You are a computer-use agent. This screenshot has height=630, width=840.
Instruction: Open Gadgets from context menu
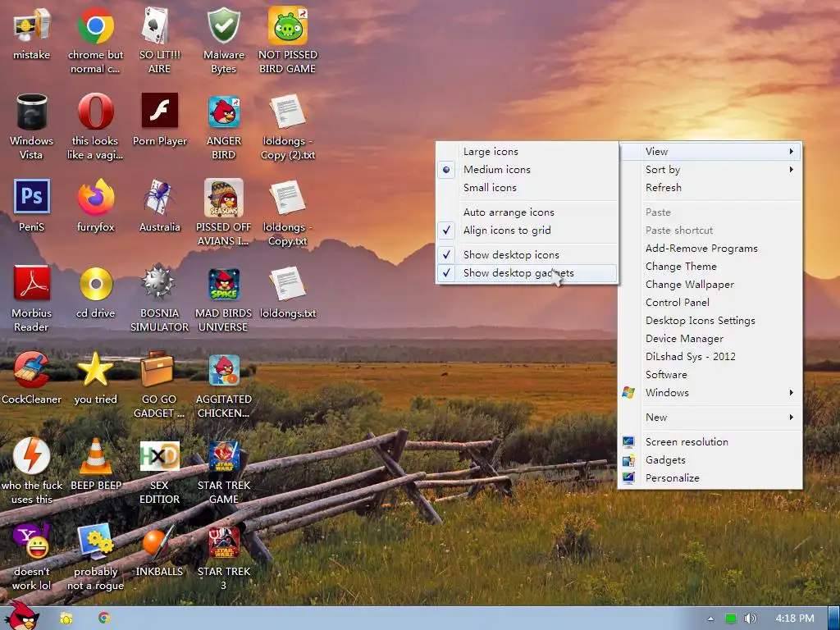coord(710,459)
